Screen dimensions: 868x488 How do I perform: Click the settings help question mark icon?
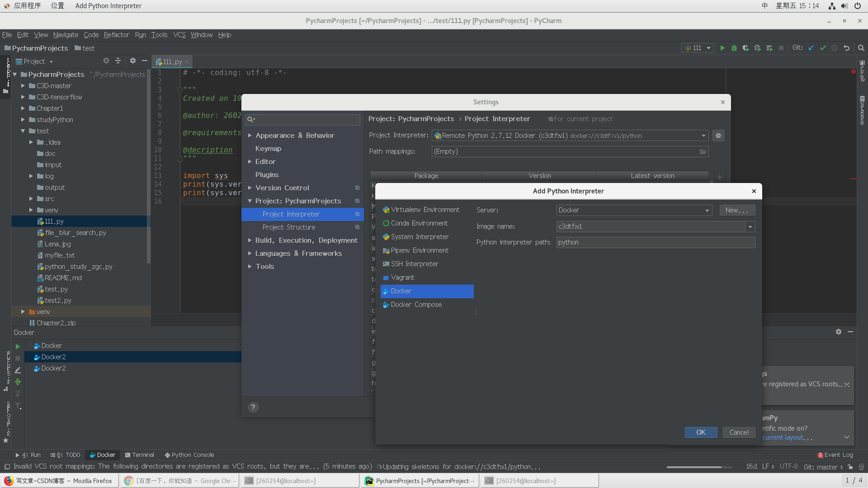(253, 408)
